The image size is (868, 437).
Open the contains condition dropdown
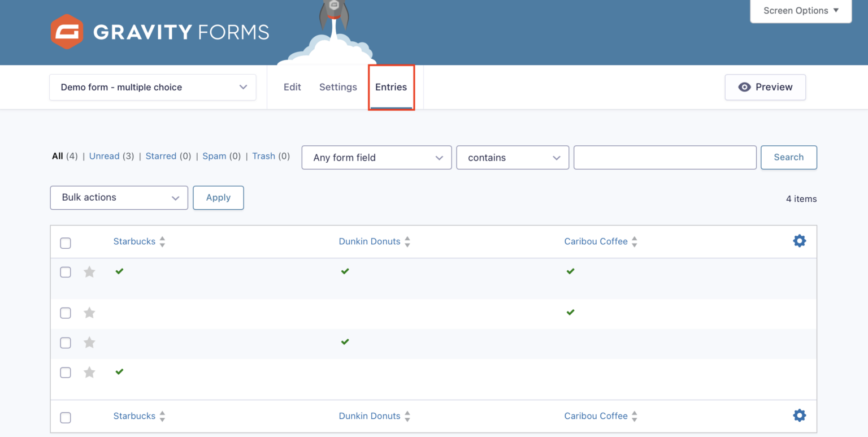[511, 157]
